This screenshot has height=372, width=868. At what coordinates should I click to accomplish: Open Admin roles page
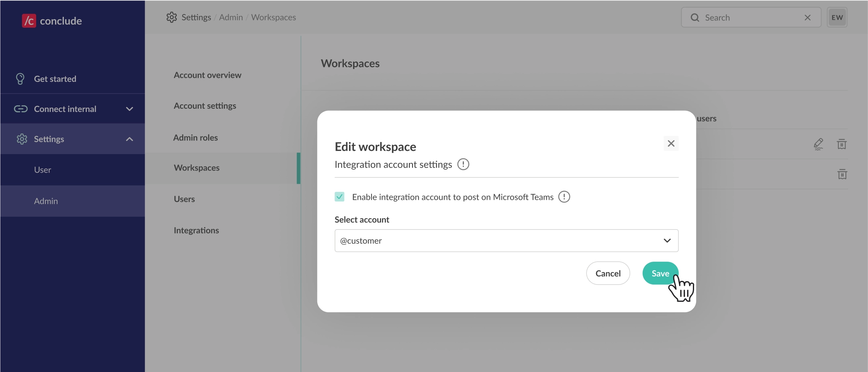click(x=196, y=138)
